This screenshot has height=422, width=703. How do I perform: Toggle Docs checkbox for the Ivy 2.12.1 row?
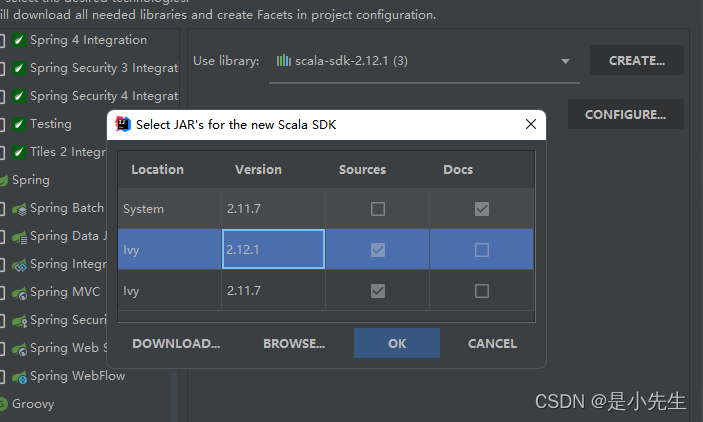tap(482, 250)
